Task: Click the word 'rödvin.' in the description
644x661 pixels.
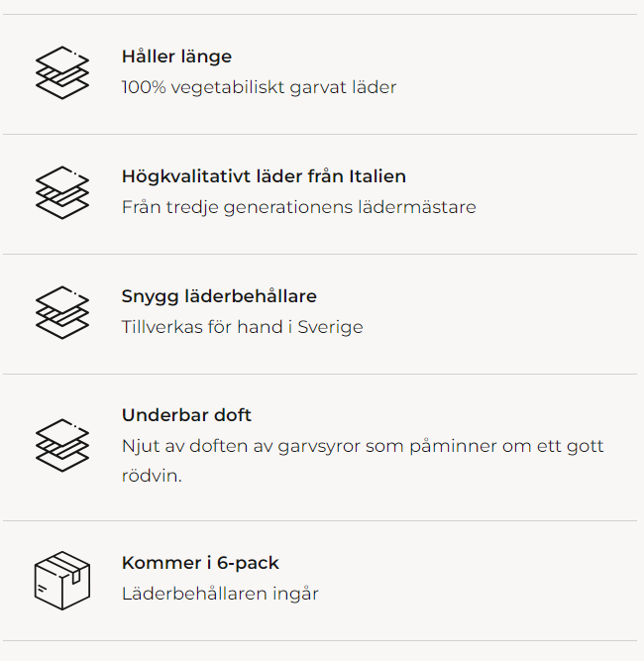Action: 152,476
